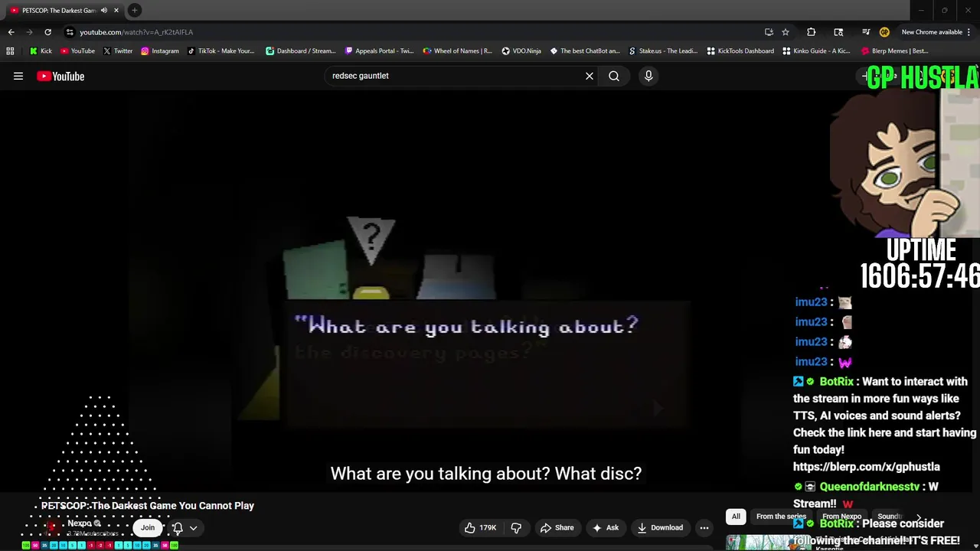This screenshot has height=551, width=980.
Task: Open the notification bell for Nexpo
Action: (178, 527)
